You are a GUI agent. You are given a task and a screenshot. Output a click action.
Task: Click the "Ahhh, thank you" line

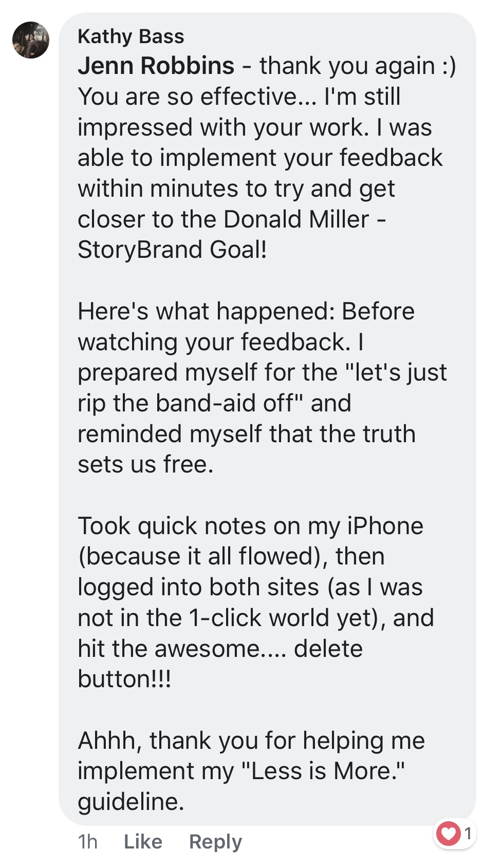[x=252, y=741]
